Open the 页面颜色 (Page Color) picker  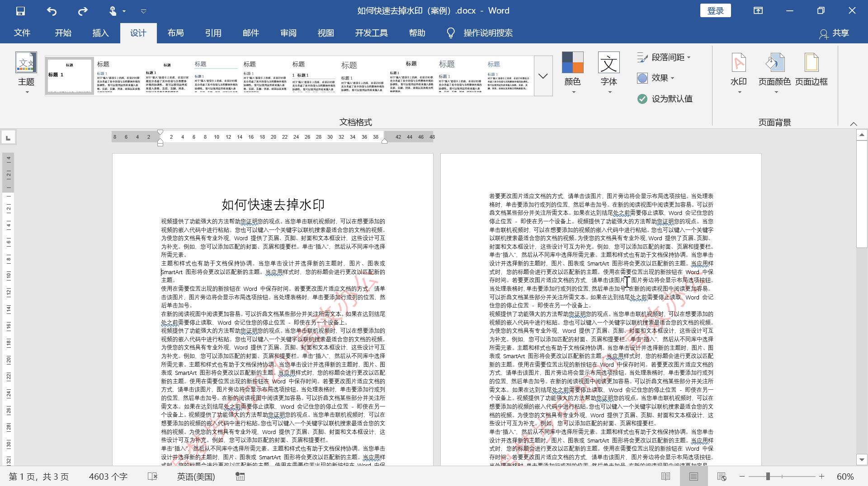tap(775, 72)
